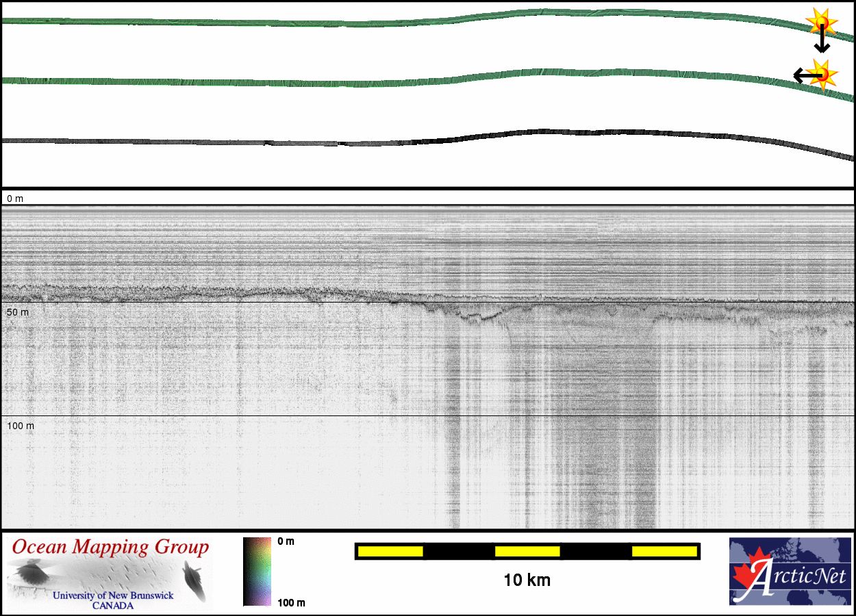Viewport: 856px width, 616px height.
Task: Select the depth color legend swatch
Action: 257,572
